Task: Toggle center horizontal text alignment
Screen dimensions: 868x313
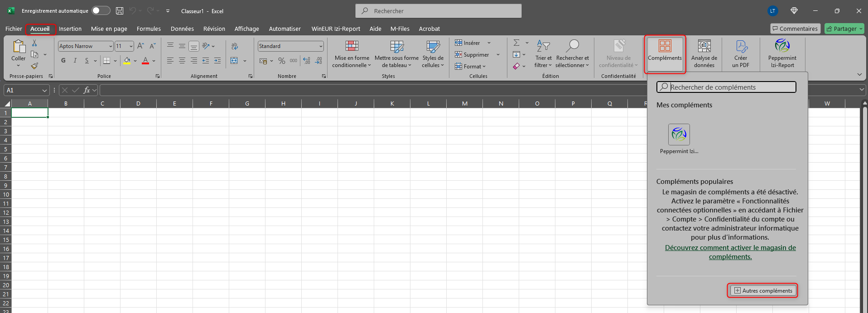Action: tap(182, 61)
